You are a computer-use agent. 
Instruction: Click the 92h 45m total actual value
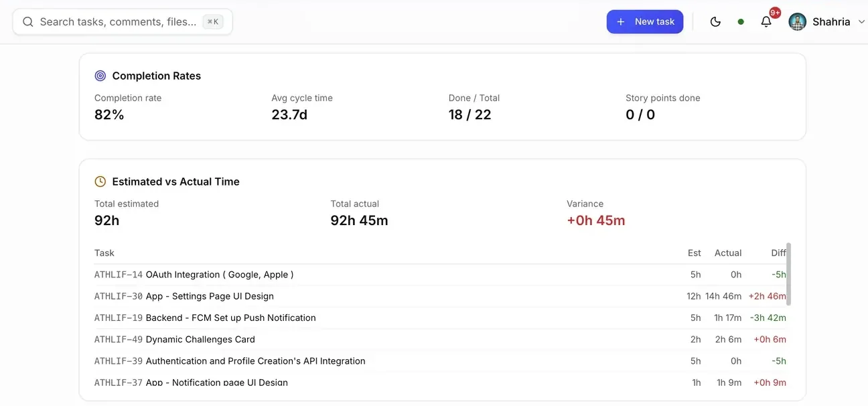pos(359,220)
